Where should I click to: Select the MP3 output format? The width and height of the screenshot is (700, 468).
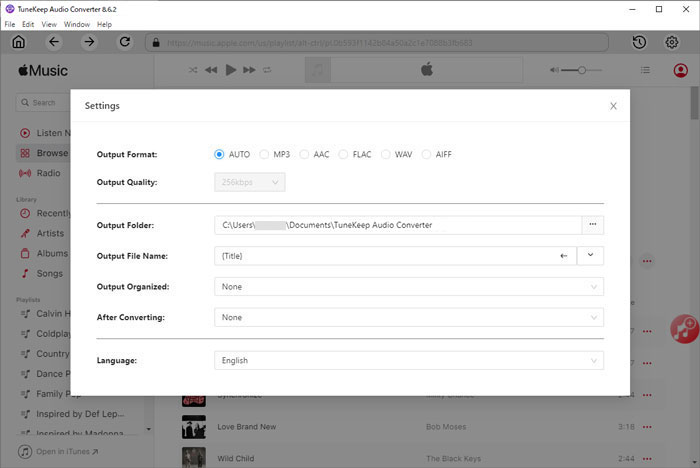click(264, 155)
